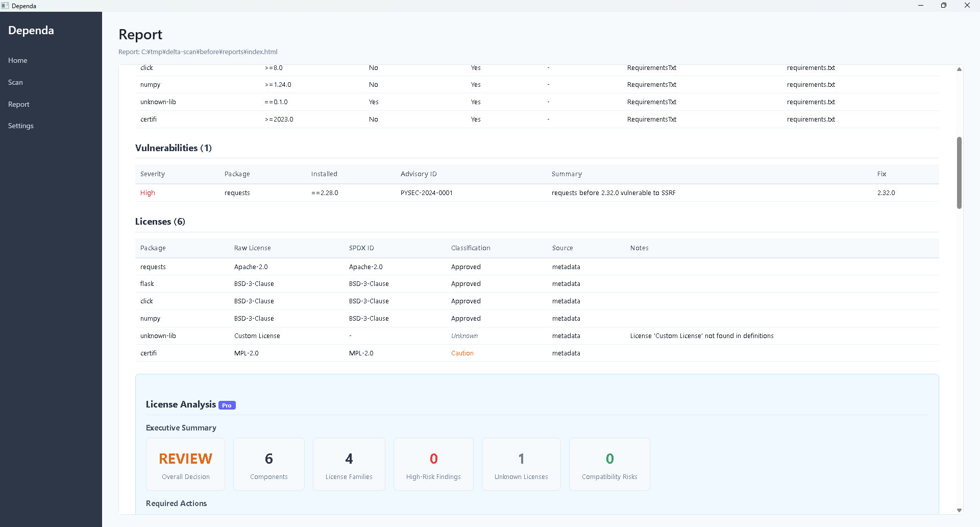Click the High severity label for requests

point(147,193)
